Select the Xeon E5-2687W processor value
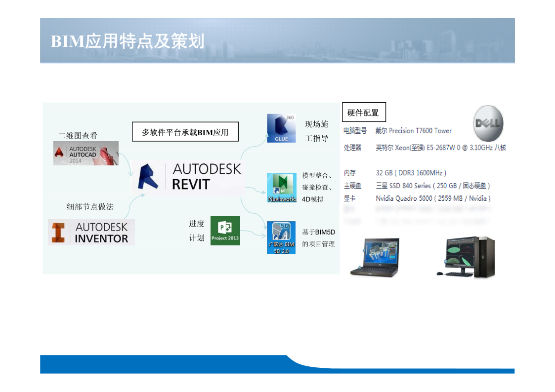The width and height of the screenshot is (555, 392). point(441,148)
